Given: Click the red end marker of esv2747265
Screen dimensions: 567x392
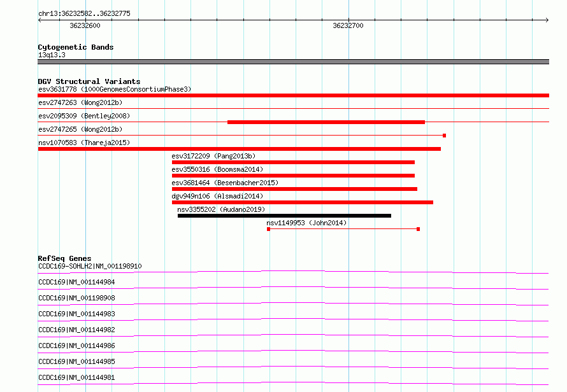Looking at the screenshot, I should (x=445, y=136).
